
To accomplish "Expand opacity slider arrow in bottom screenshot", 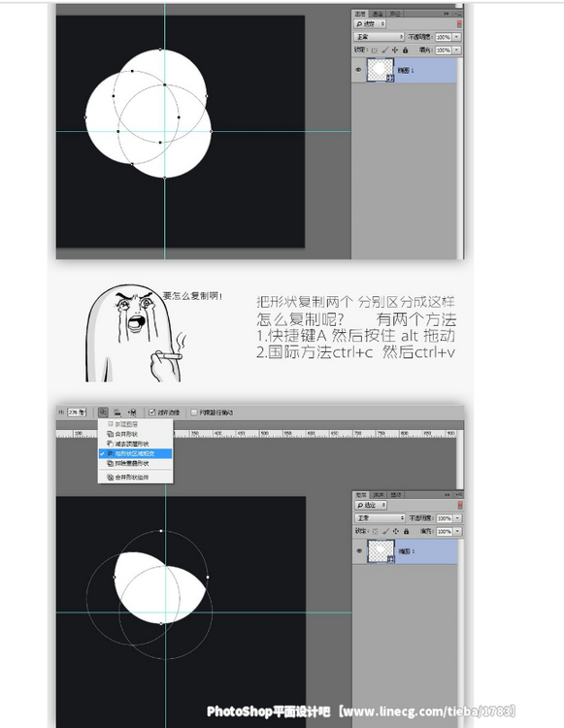I will pos(457,517).
